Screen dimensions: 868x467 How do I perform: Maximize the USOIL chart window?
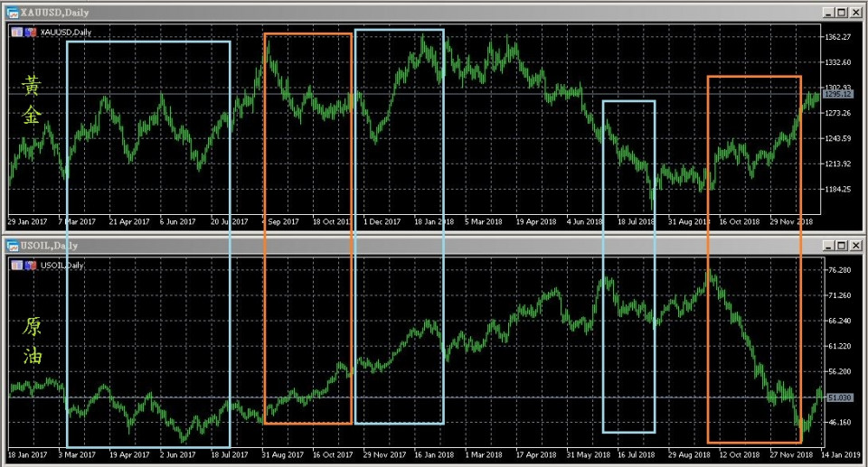tap(842, 246)
